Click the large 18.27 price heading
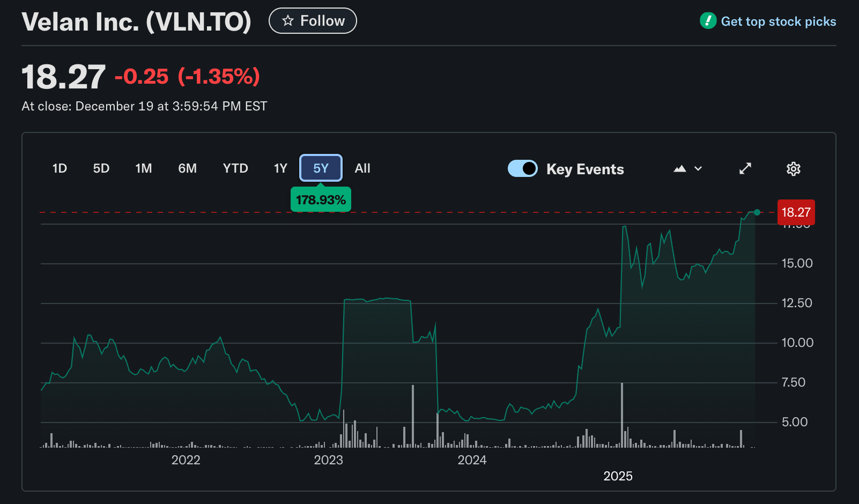859x504 pixels. pyautogui.click(x=63, y=77)
